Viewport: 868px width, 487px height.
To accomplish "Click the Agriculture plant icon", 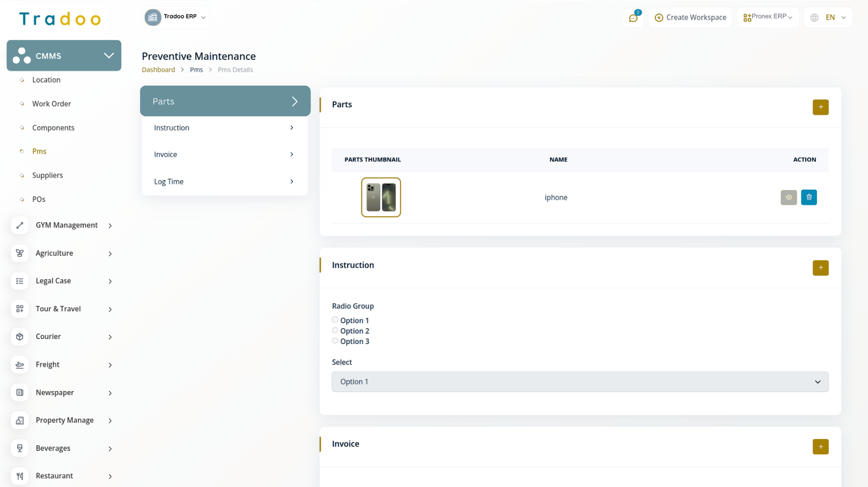I will point(20,253).
